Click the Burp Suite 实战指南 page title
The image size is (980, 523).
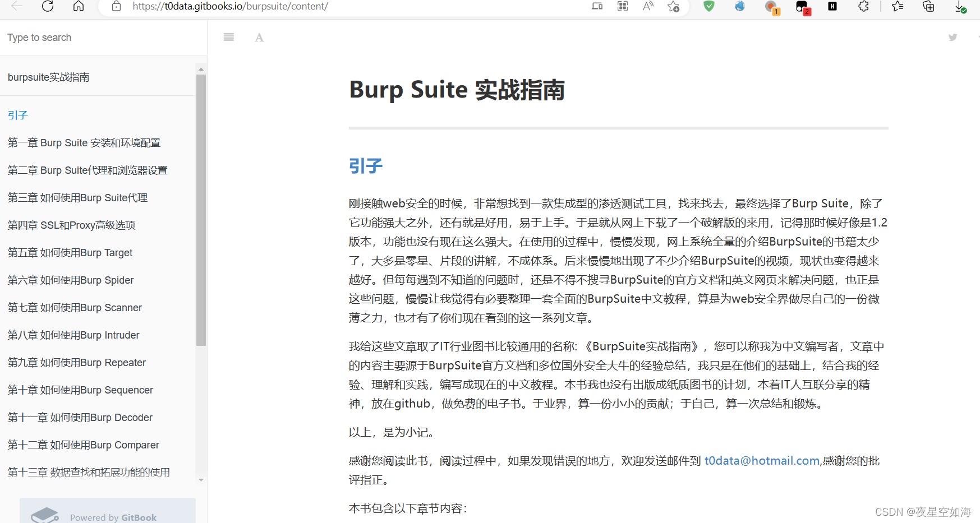pyautogui.click(x=457, y=90)
